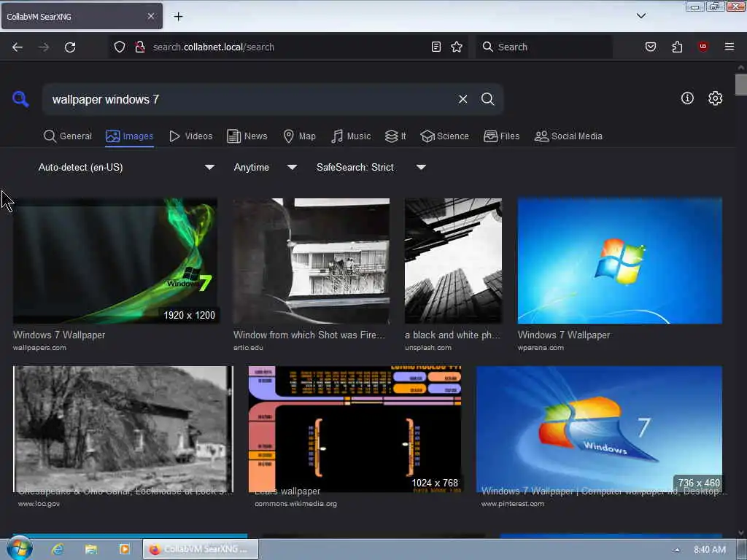Launch Windows Media Player from the taskbar
The width and height of the screenshot is (747, 560).
pos(124,549)
